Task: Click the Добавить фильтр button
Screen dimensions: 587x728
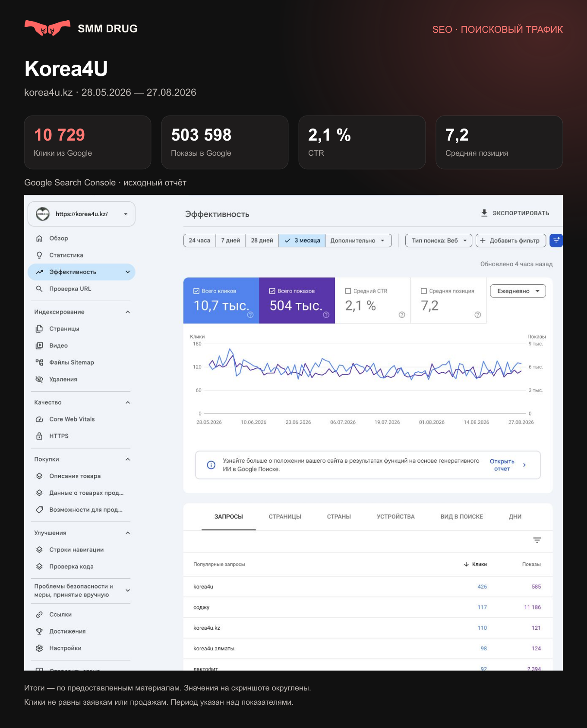Action: 511,241
